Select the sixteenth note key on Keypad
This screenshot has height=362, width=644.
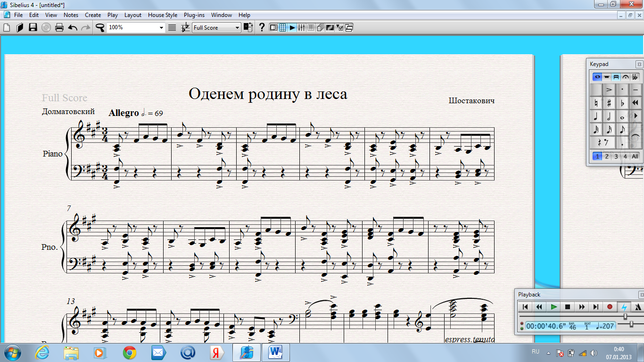(609, 129)
